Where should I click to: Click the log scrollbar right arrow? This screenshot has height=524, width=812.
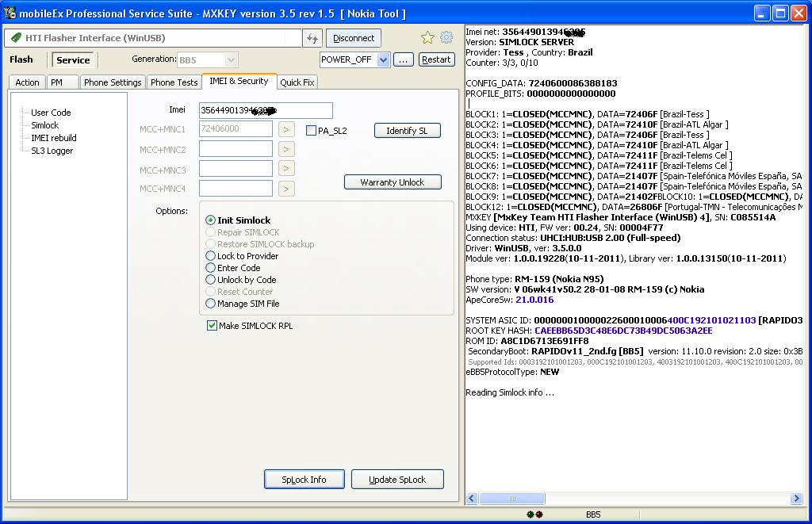[x=796, y=498]
